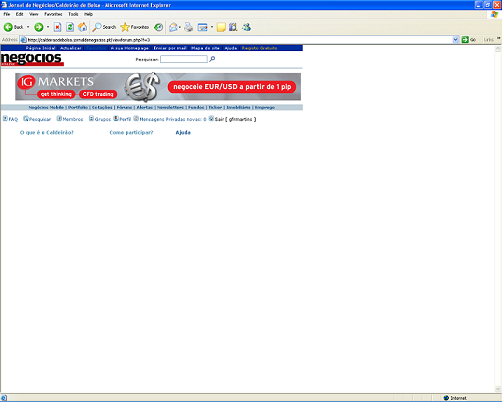Screen dimensions: 502x402
Task: Click the Sair logout icon
Action: tap(211, 118)
